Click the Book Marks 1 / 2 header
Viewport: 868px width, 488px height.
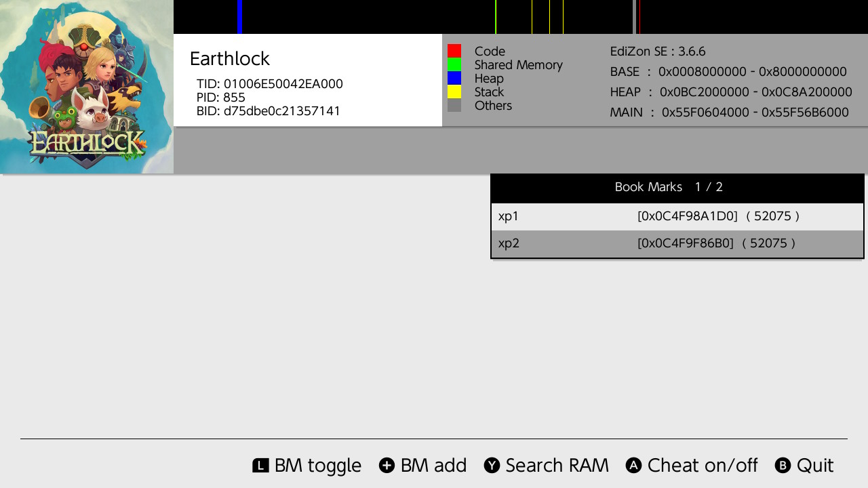(677, 188)
